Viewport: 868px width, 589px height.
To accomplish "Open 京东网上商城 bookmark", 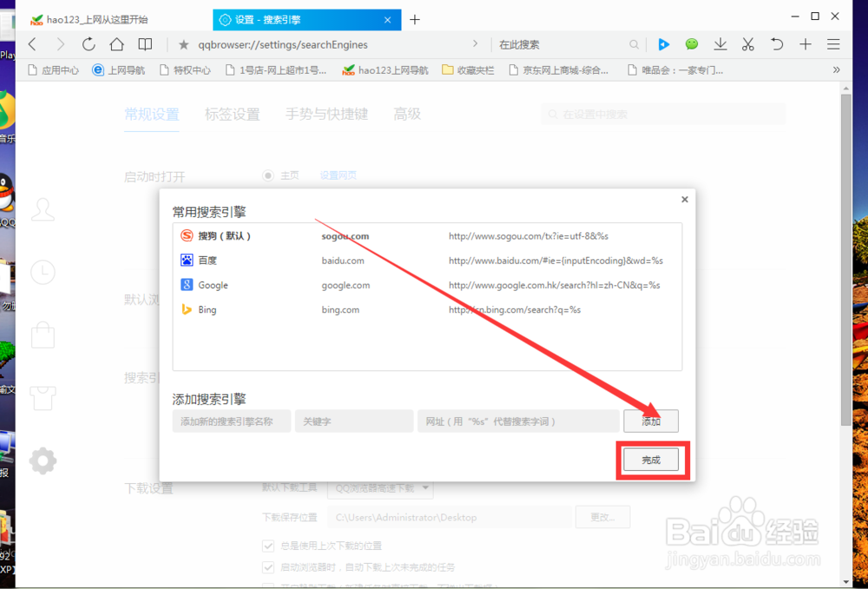I will (558, 70).
